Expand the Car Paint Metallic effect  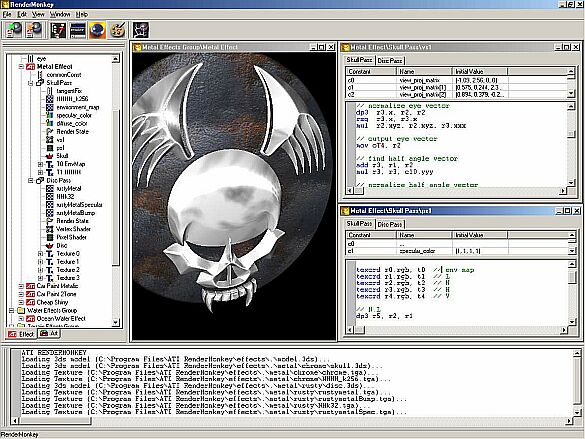[x=21, y=286]
